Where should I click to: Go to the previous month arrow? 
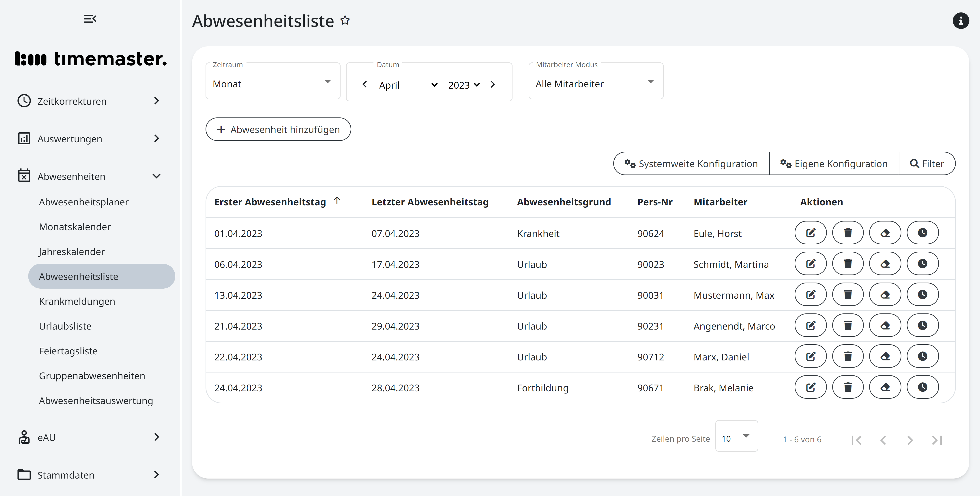(365, 84)
